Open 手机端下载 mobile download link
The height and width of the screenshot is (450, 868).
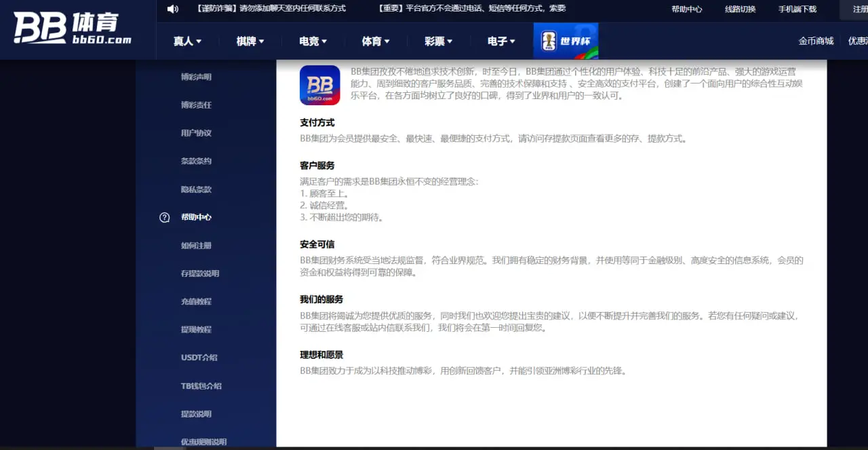[797, 10]
